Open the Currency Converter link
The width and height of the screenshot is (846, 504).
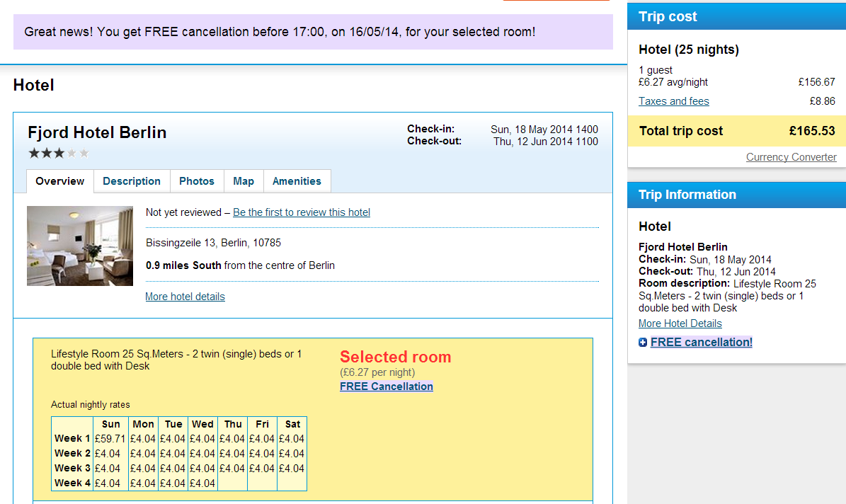click(x=791, y=157)
